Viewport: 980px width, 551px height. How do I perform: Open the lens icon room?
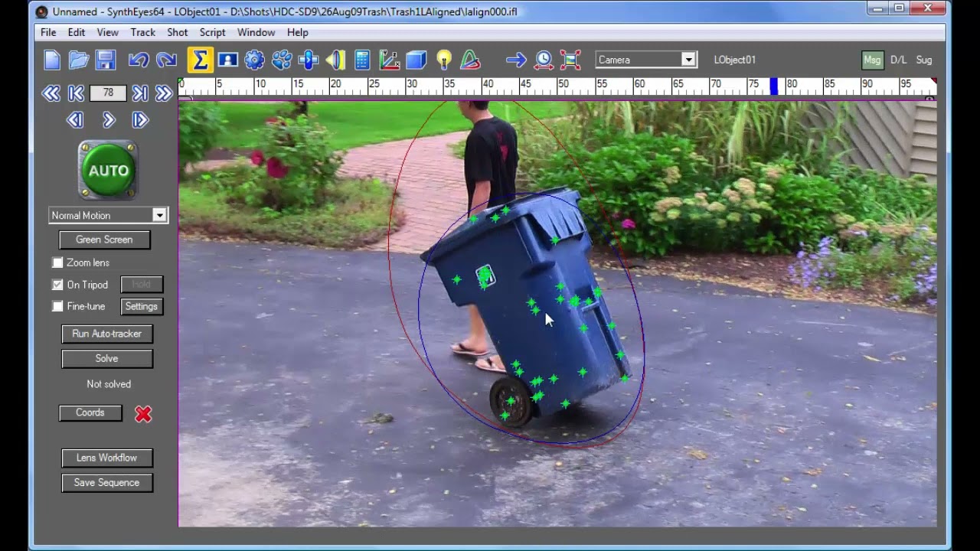(335, 60)
